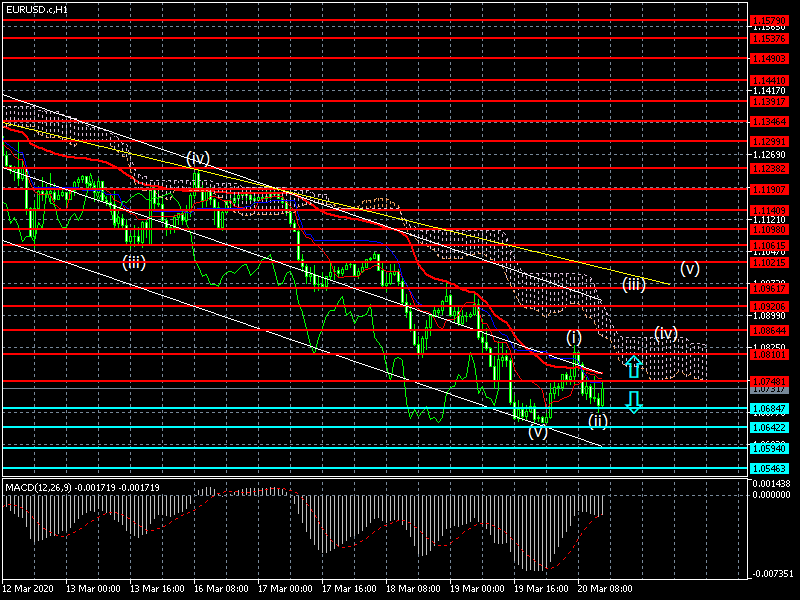800x600 pixels.
Task: Select the EURUSD.c,H1 chart title
Action: (38, 9)
